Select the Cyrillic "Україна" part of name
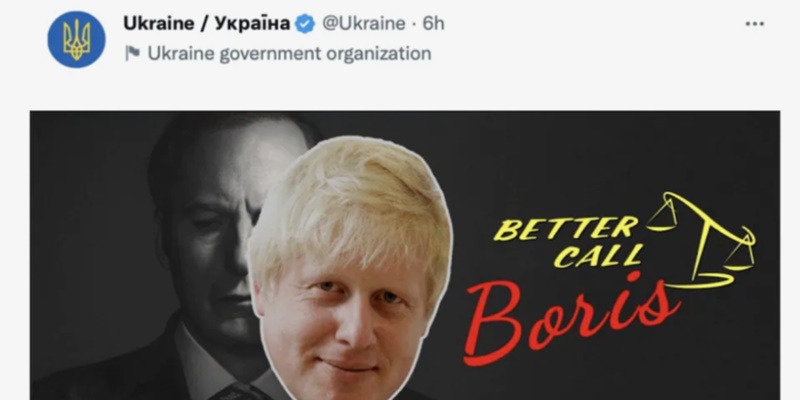Screen dimensions: 800x400 click(252, 23)
